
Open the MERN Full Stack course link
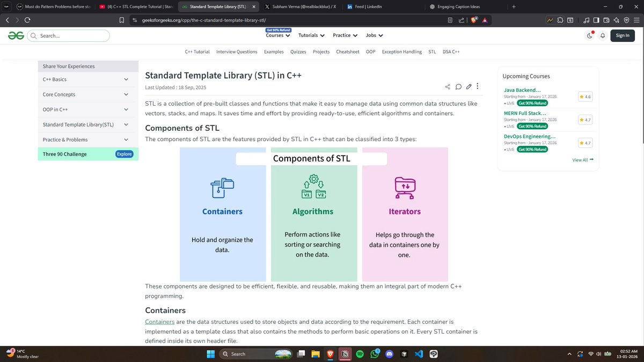pos(525,113)
